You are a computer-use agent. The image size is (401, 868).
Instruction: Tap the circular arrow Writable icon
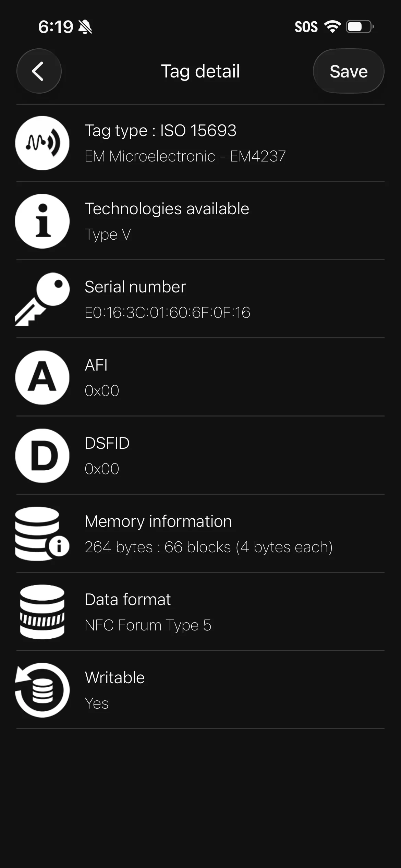click(x=42, y=690)
